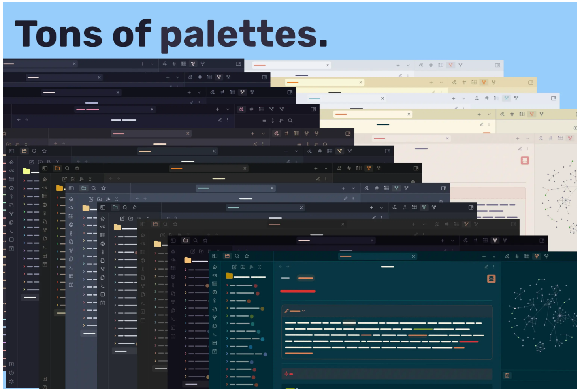
Task: Navigate forward in the teal window's note
Action: pyautogui.click(x=288, y=267)
